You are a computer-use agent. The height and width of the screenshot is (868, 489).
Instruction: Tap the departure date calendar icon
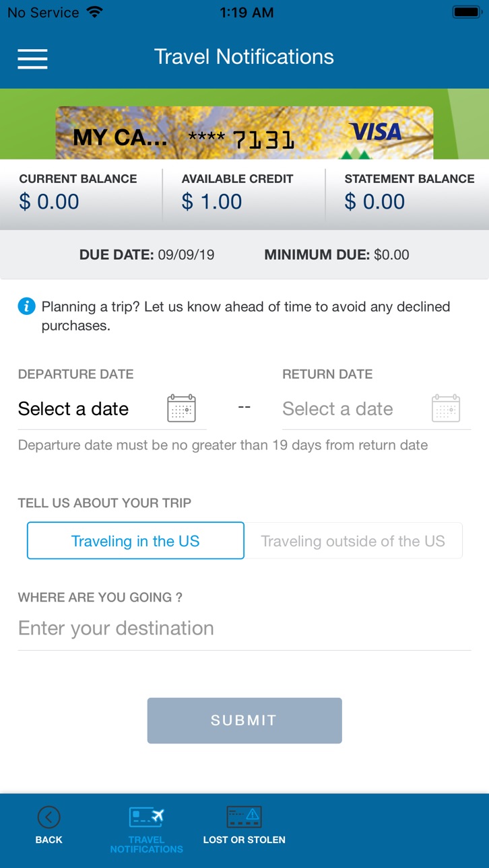click(x=181, y=408)
